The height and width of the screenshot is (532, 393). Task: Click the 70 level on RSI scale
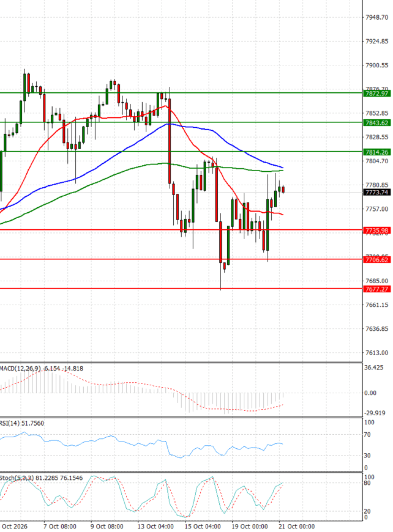(367, 435)
